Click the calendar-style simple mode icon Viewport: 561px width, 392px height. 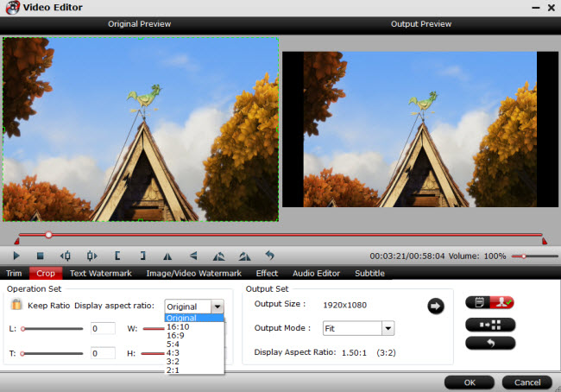pyautogui.click(x=479, y=302)
